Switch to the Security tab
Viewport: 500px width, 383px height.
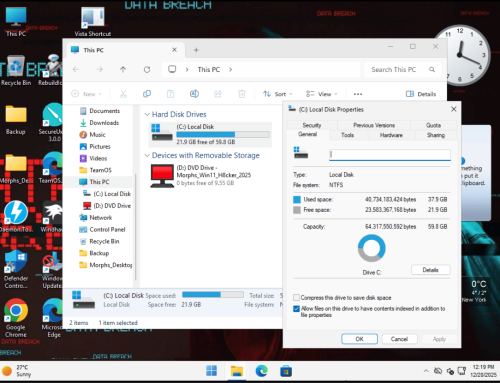pos(312,125)
